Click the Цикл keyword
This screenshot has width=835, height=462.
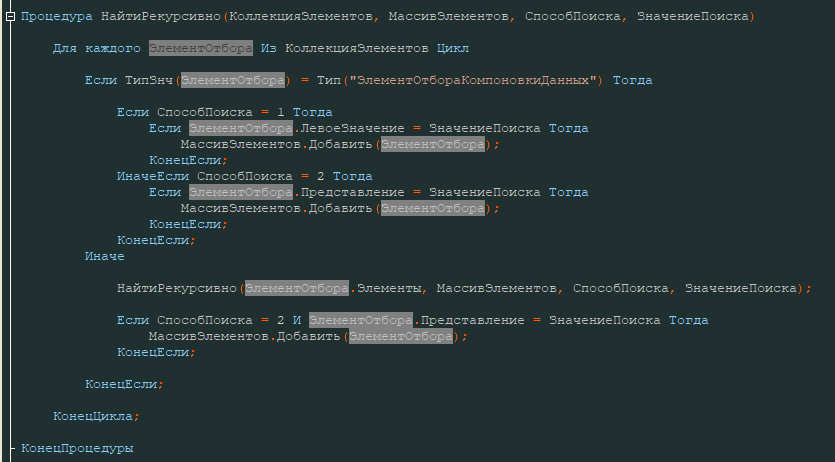[x=453, y=48]
